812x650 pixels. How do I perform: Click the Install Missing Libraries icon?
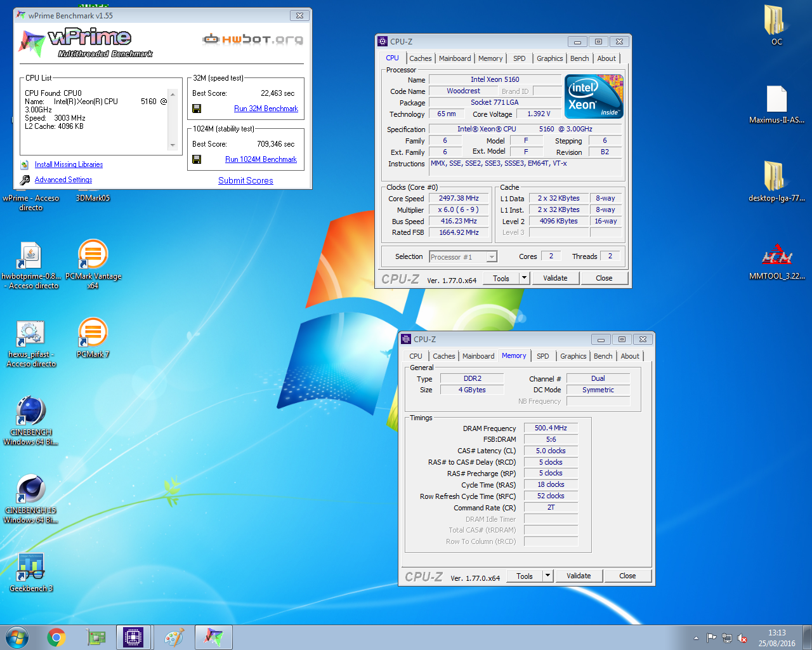(25, 164)
